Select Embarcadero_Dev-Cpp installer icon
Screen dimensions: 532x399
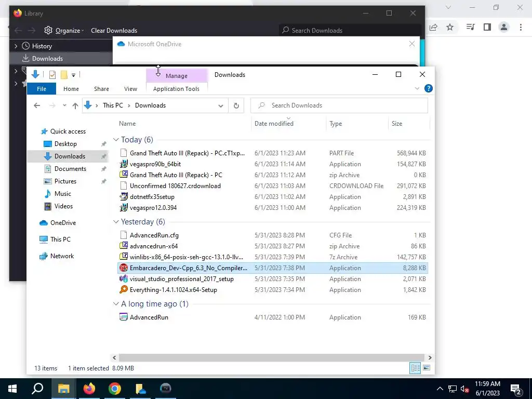click(x=124, y=268)
